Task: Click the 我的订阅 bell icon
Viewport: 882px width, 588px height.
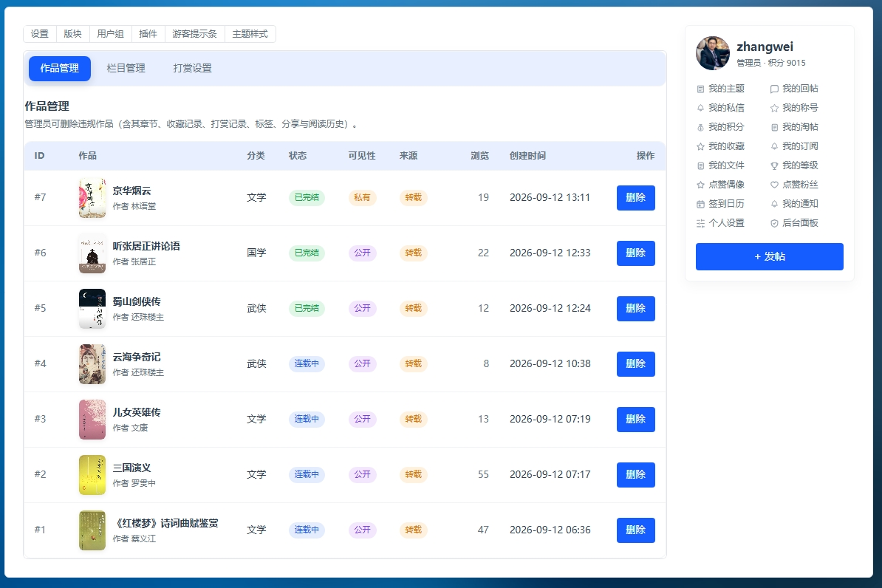Action: pyautogui.click(x=774, y=146)
